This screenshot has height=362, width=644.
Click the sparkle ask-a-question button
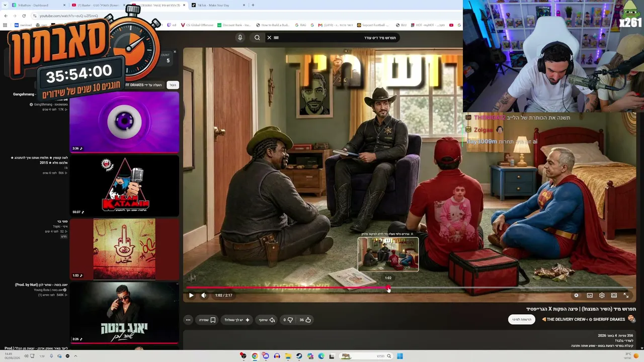coord(237,320)
